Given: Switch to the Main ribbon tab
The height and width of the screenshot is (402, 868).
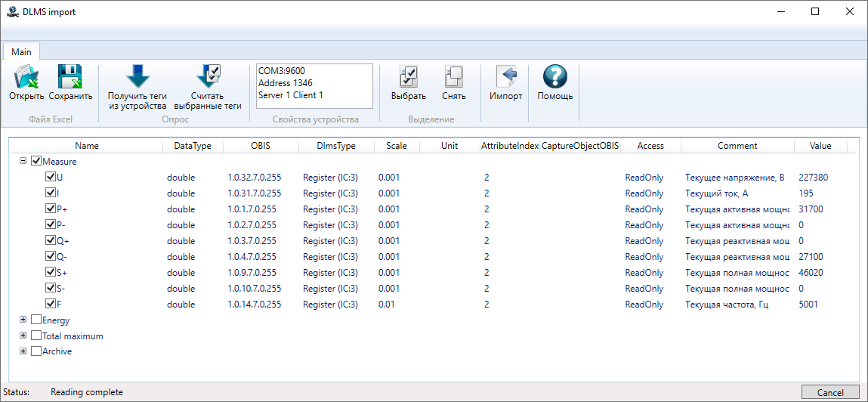Looking at the screenshot, I should pyautogui.click(x=22, y=51).
